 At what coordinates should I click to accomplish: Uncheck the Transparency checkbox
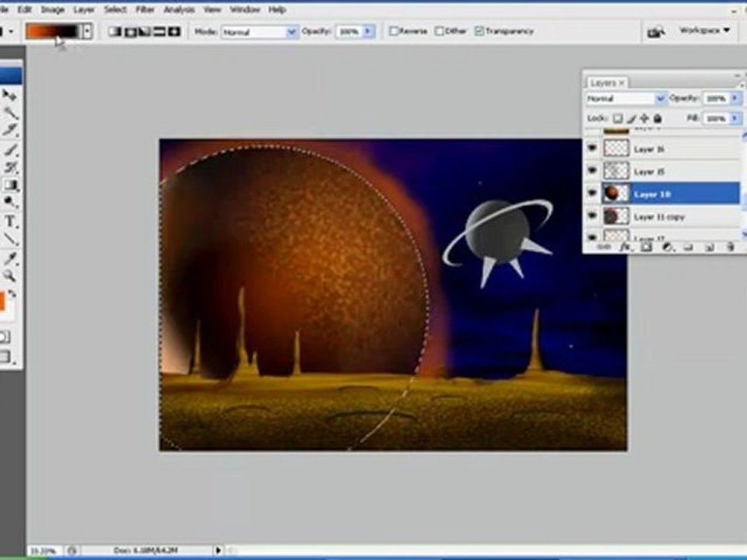coord(479,31)
